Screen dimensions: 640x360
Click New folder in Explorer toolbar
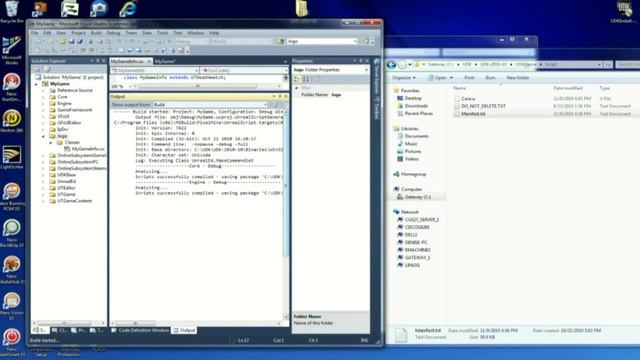point(518,78)
